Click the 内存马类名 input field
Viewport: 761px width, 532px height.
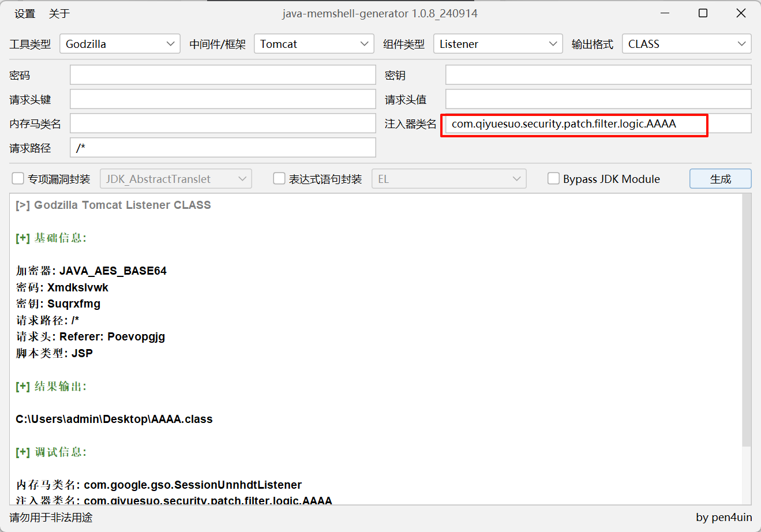222,123
